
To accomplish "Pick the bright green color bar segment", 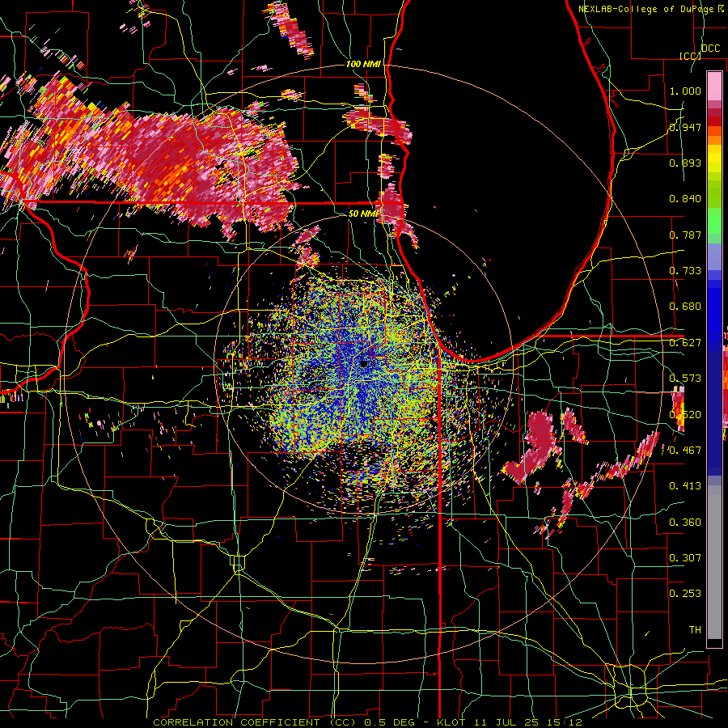I will (x=714, y=221).
